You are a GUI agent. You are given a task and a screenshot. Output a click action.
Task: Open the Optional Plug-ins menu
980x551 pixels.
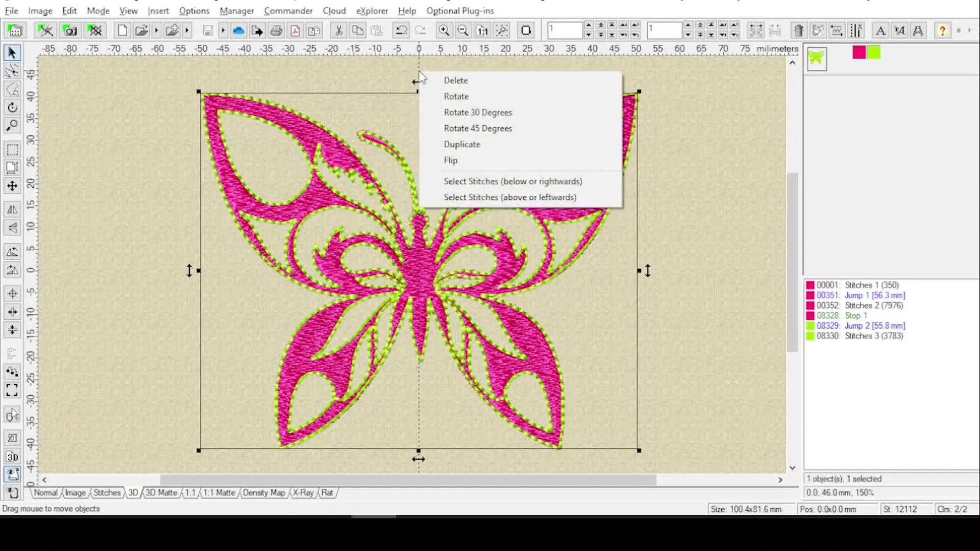tap(460, 10)
